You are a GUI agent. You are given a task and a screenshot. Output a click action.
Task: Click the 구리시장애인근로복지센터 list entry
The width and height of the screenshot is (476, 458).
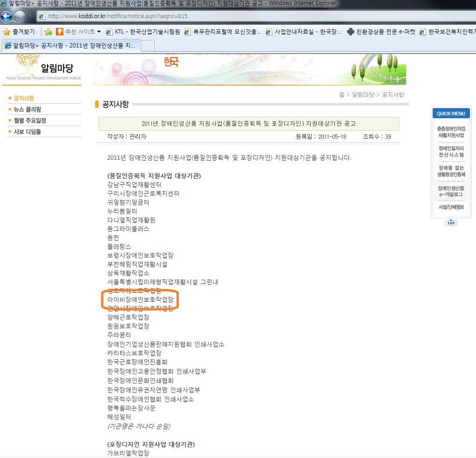click(143, 194)
